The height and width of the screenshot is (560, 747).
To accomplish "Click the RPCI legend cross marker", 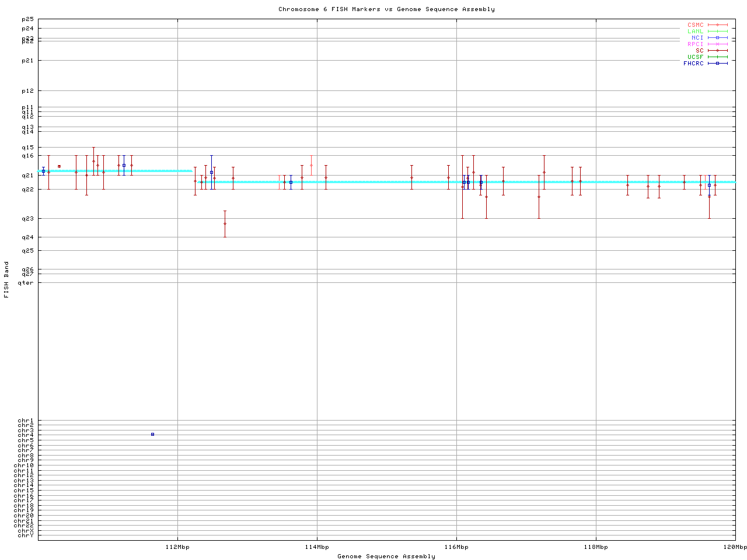I will coord(717,44).
